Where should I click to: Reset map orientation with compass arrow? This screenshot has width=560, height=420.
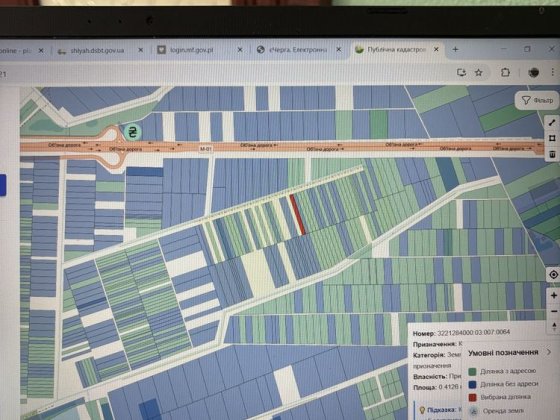pyautogui.click(x=554, y=326)
